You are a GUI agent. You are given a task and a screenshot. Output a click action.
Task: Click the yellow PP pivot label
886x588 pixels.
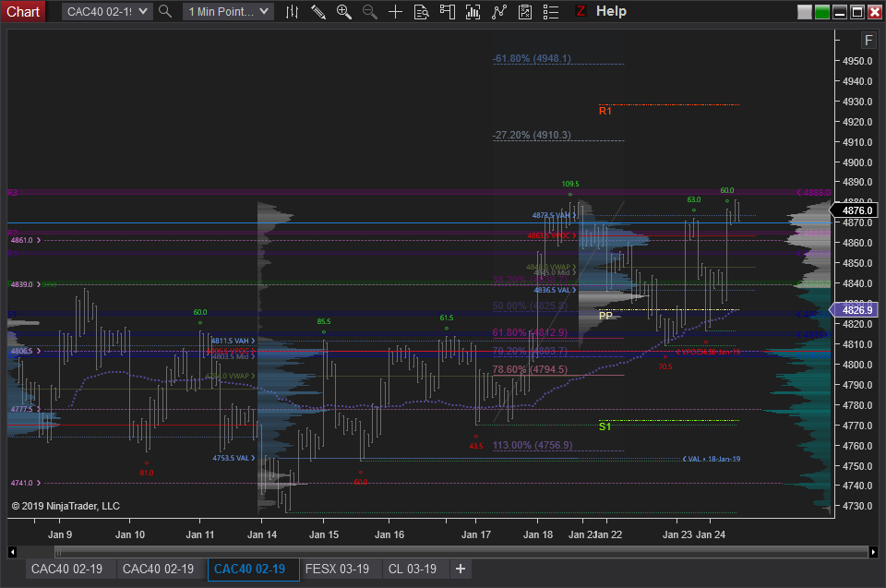pos(605,316)
